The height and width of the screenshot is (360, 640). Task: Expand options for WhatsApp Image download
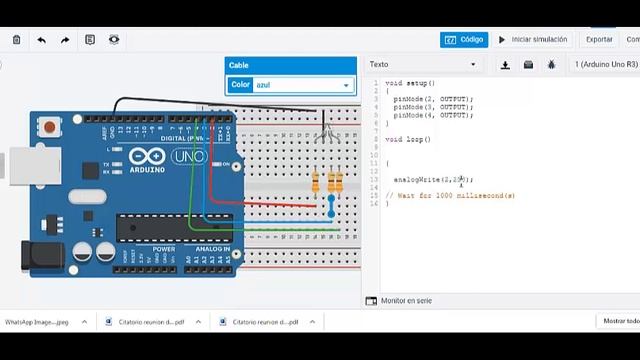84,322
